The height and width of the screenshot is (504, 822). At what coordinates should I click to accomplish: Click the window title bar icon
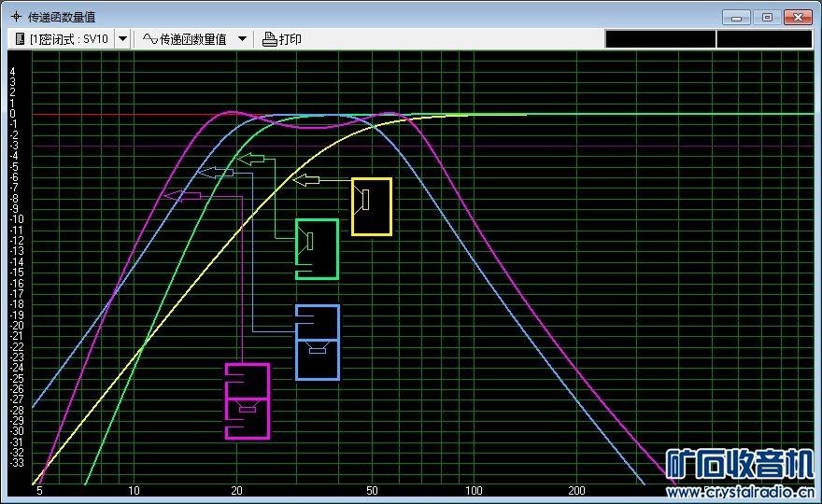pyautogui.click(x=16, y=17)
